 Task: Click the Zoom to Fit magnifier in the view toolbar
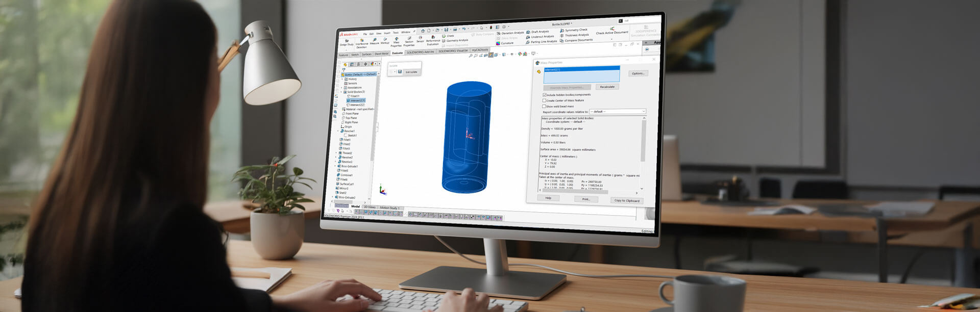pyautogui.click(x=471, y=55)
